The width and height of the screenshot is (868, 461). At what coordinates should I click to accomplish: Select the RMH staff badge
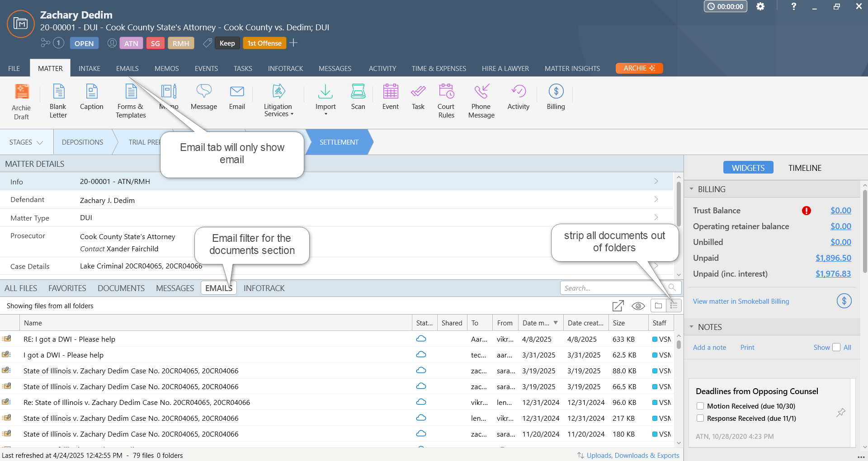click(181, 43)
